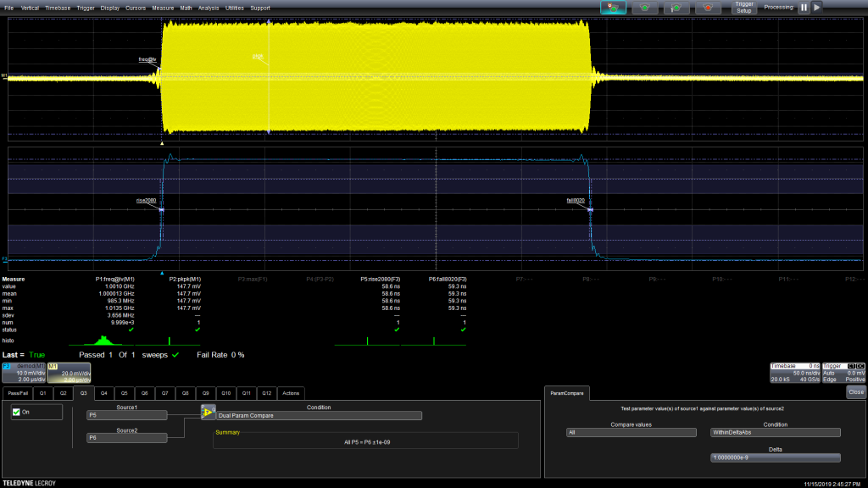Click the M1 memory trace descriptor box
This screenshot has height=488, width=868.
[69, 373]
